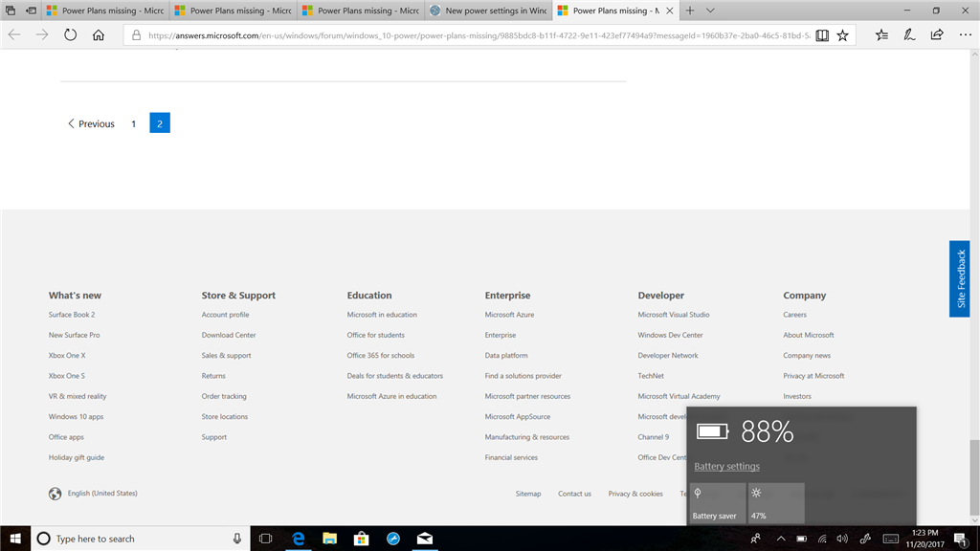
Task: Open Task View on taskbar
Action: tap(266, 539)
